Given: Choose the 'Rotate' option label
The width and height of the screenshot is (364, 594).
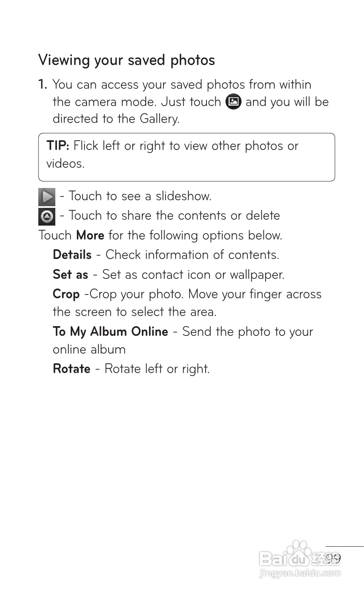Looking at the screenshot, I should 71,369.
